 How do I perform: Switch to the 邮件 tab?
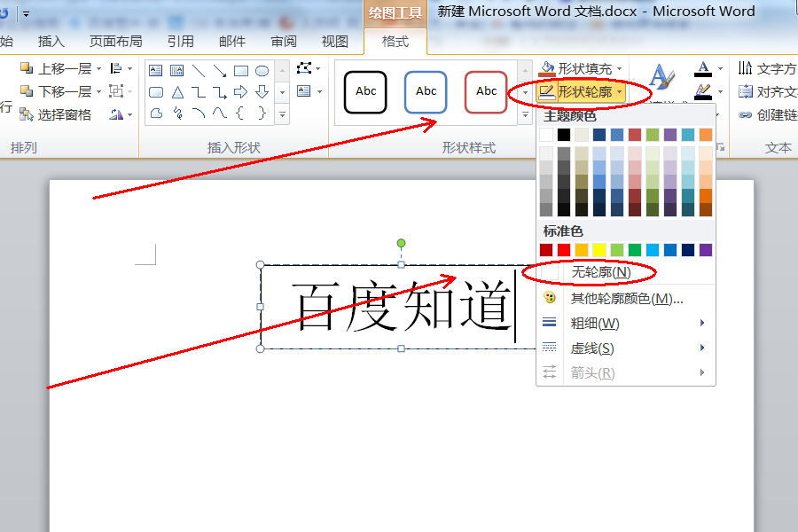coord(232,42)
